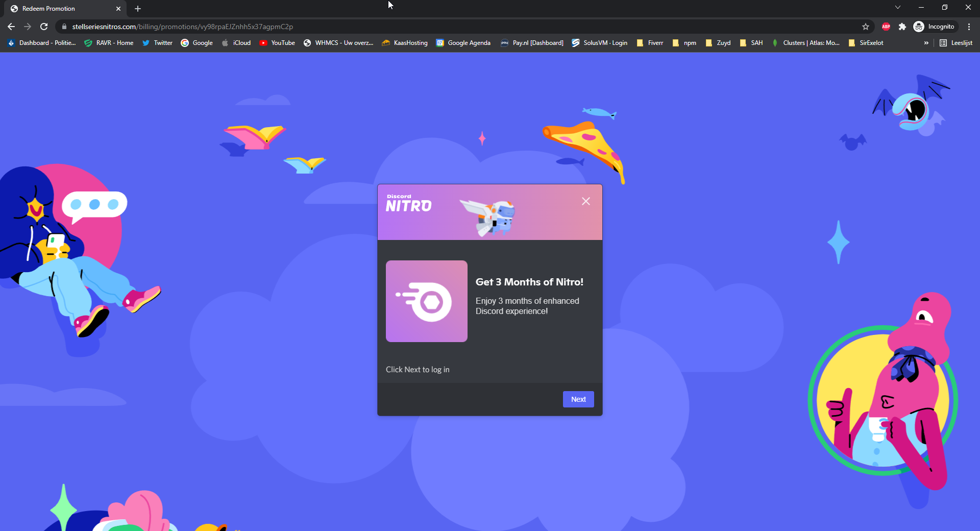Close the Nitro promotion dialog

(585, 201)
